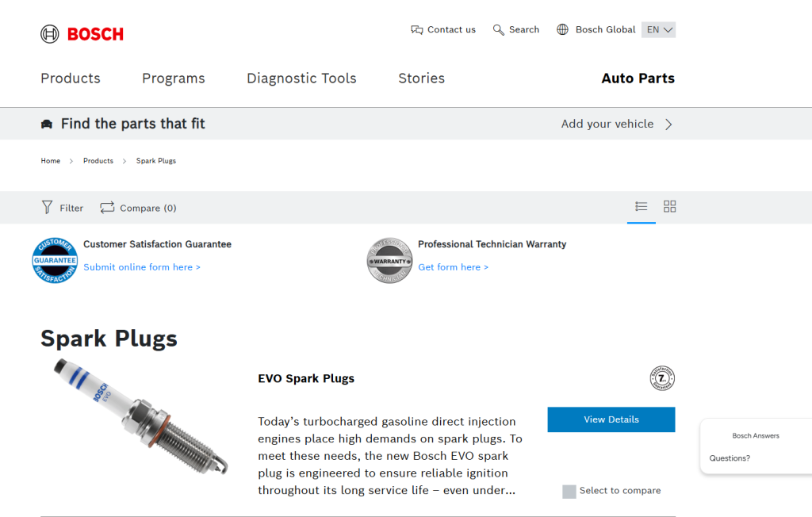
Task: Open the Products menu
Action: click(x=71, y=79)
